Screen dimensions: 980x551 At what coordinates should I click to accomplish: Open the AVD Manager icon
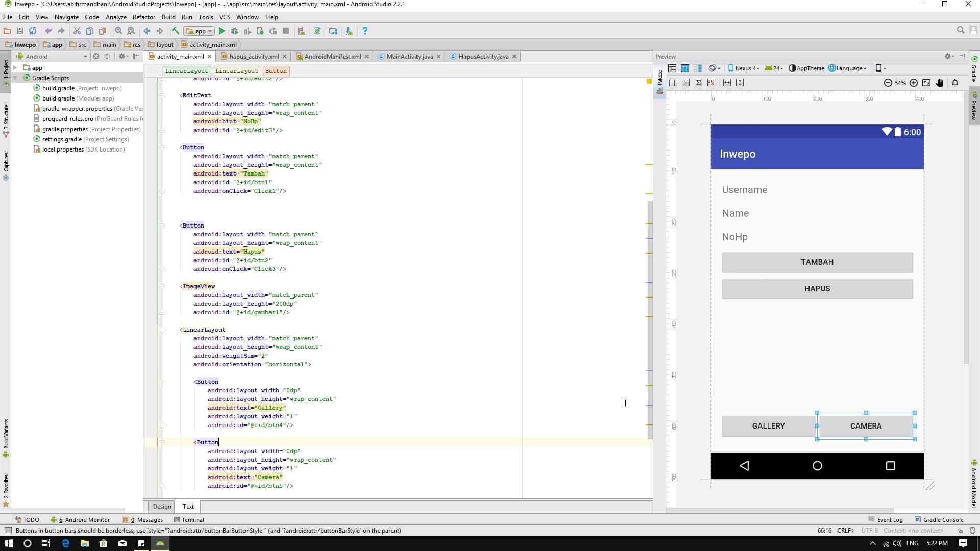click(302, 31)
